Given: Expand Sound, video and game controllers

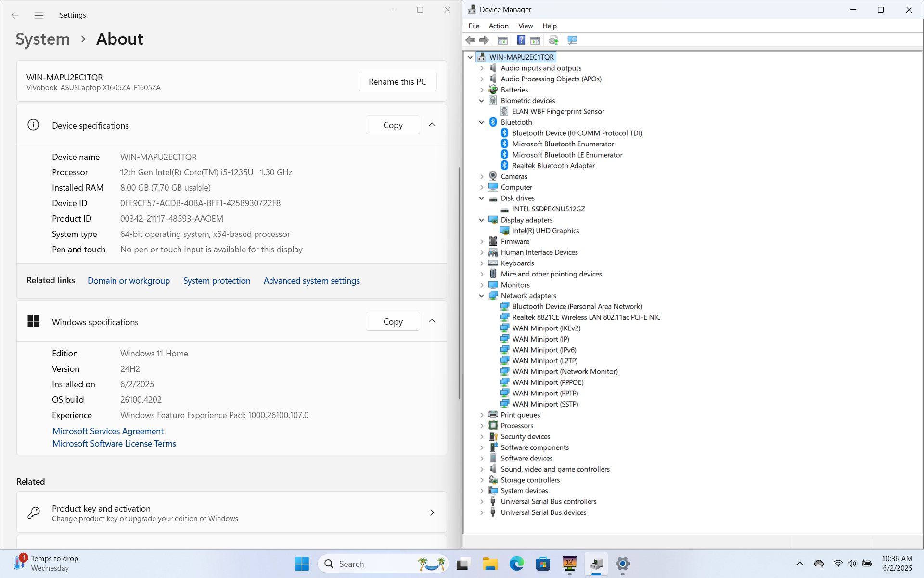Looking at the screenshot, I should [x=482, y=469].
